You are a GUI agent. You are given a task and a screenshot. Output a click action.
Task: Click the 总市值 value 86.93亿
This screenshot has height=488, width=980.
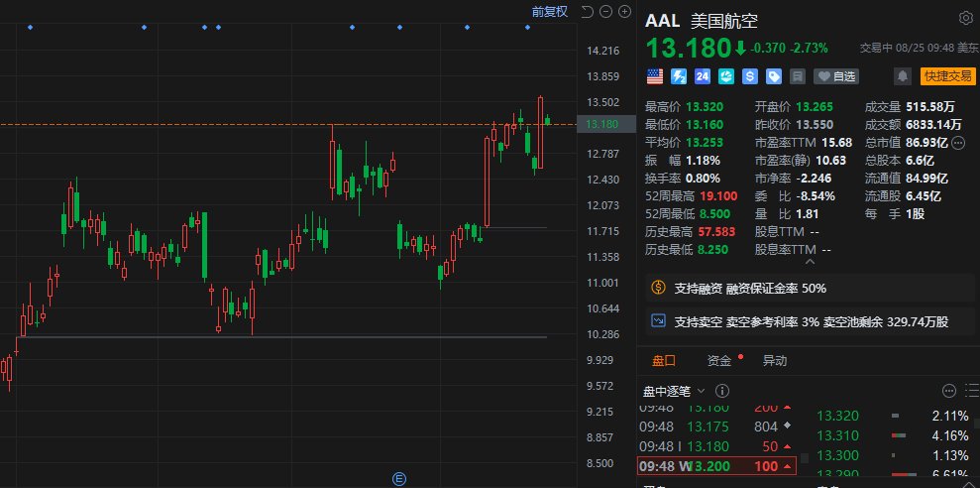[926, 143]
